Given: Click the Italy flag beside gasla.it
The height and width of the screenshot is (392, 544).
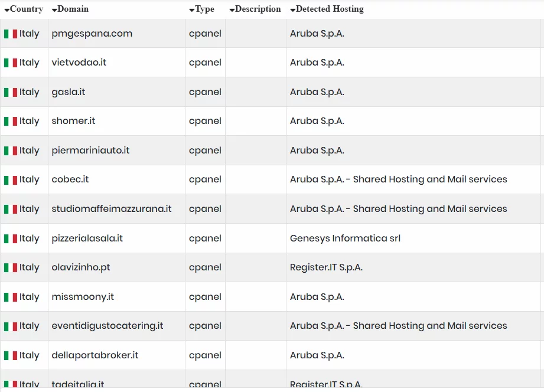Looking at the screenshot, I should (x=11, y=92).
